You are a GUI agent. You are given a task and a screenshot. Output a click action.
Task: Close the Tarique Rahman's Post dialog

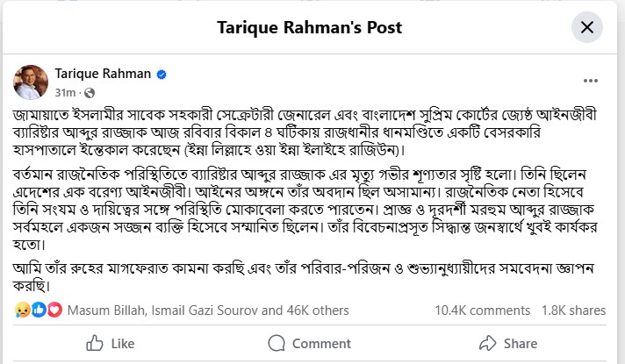(x=586, y=27)
